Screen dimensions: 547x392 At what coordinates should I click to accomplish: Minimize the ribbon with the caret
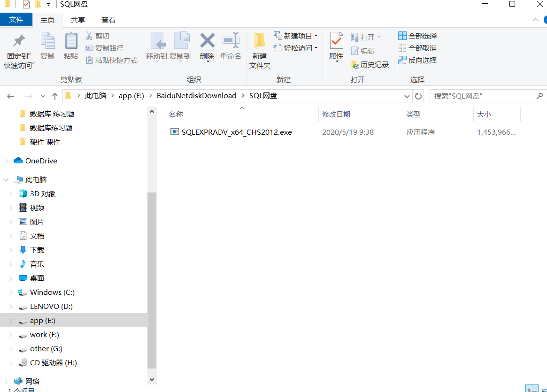[535, 20]
